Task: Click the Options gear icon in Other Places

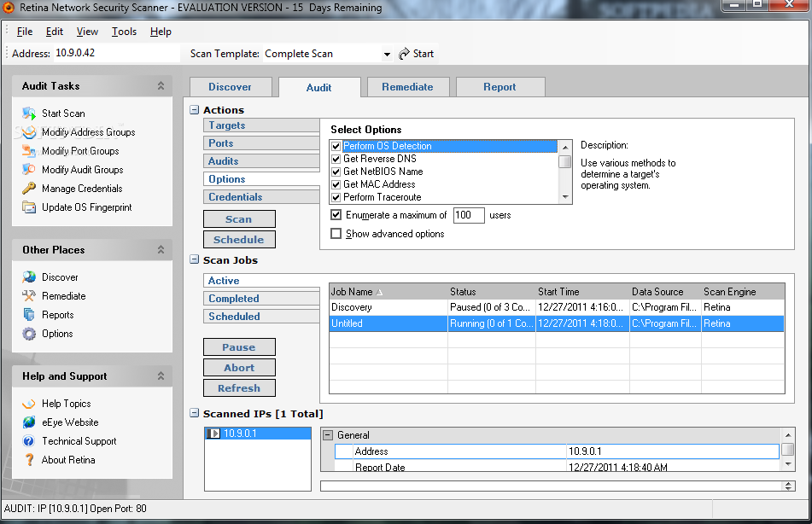Action: (29, 334)
